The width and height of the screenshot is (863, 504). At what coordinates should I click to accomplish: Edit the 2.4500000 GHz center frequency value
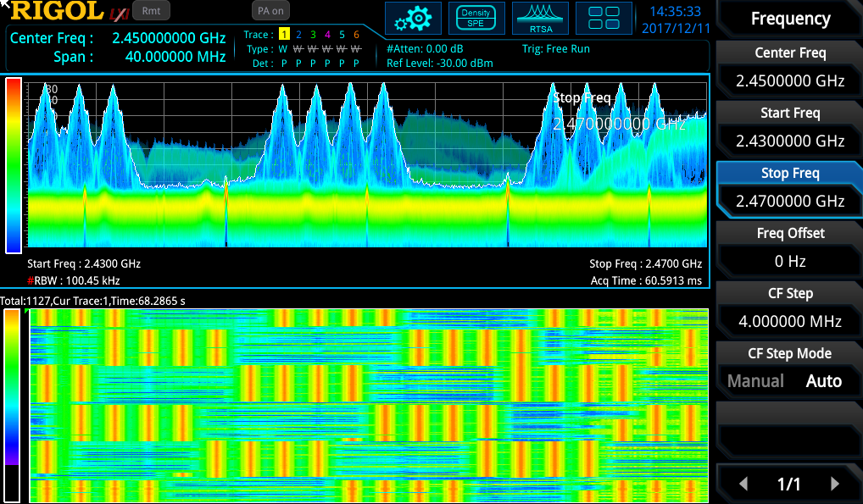(x=790, y=80)
